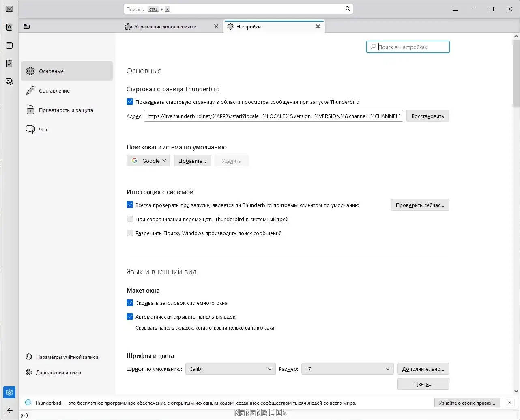Click the magnifier icon in the global search box

pos(348,9)
